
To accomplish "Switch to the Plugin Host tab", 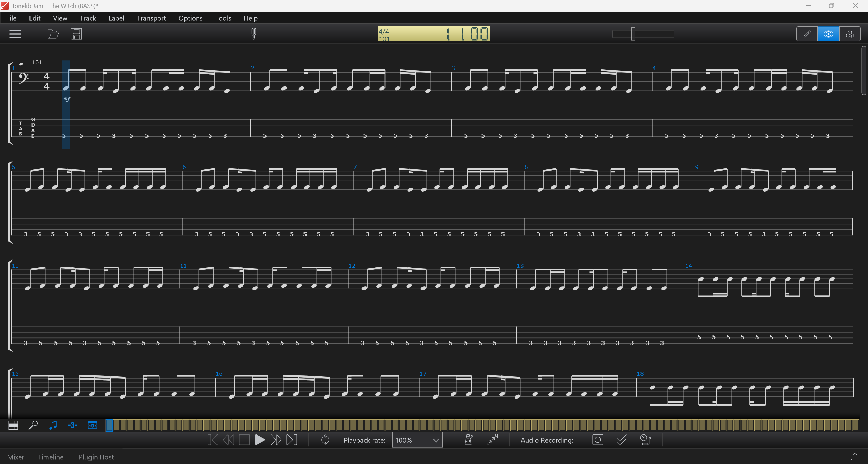I will coord(96,457).
